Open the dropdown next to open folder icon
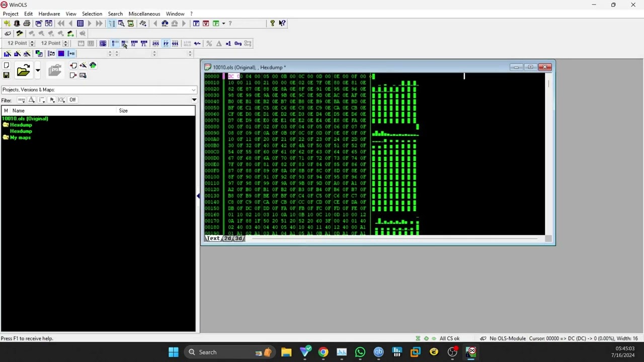This screenshot has height=362, width=644. pyautogui.click(x=37, y=70)
